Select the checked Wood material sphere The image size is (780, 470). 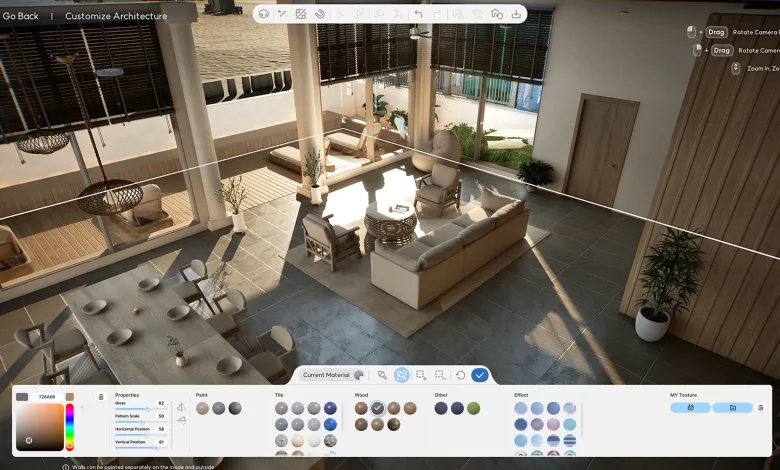pos(377,408)
